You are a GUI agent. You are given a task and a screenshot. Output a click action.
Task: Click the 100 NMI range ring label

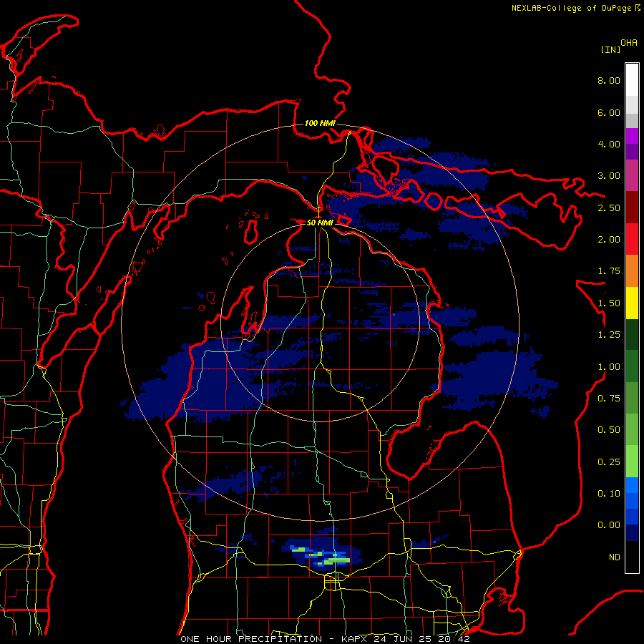click(320, 123)
